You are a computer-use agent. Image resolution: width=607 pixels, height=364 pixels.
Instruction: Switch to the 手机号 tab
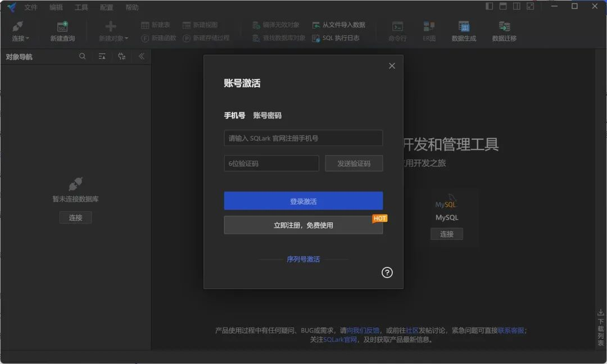(x=234, y=115)
